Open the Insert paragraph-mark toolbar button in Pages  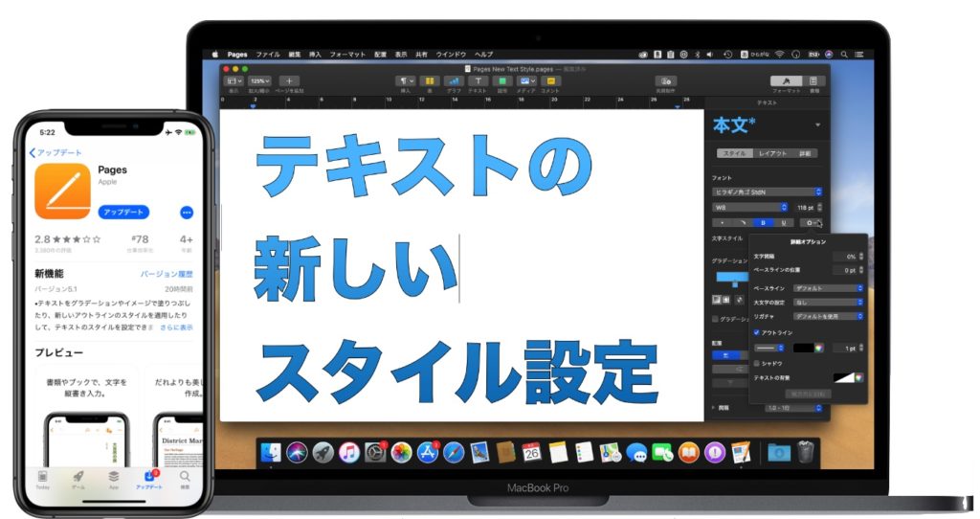tap(406, 81)
